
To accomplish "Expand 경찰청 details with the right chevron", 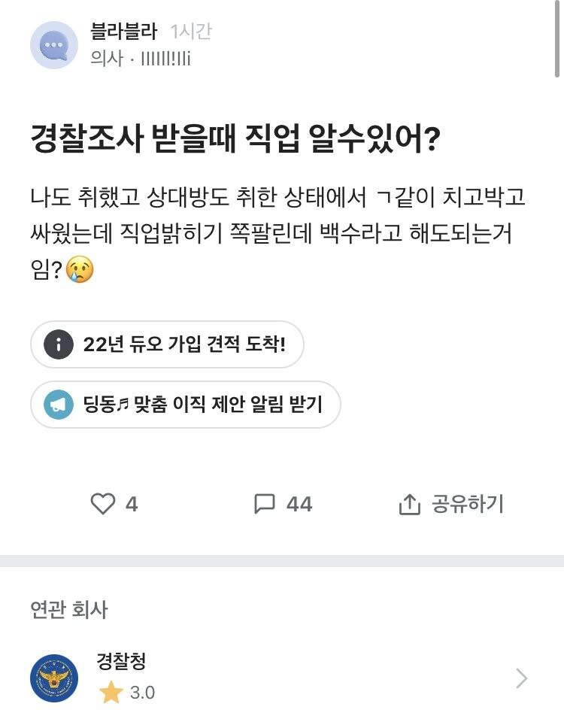I will coord(521,678).
